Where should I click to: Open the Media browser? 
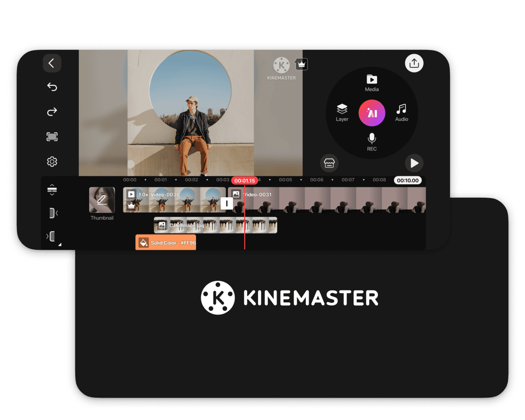pos(372,83)
